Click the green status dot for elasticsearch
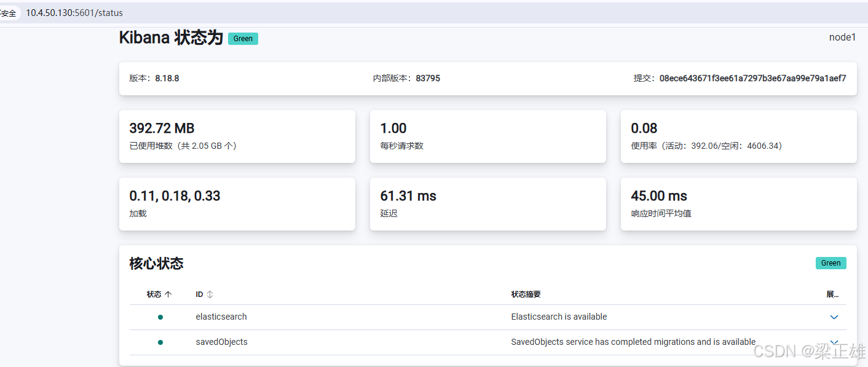 (160, 317)
